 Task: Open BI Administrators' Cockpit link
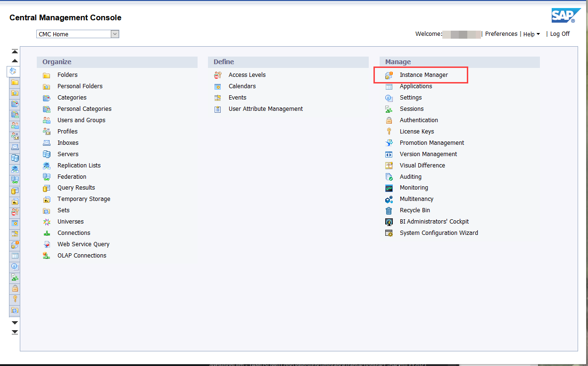click(434, 222)
